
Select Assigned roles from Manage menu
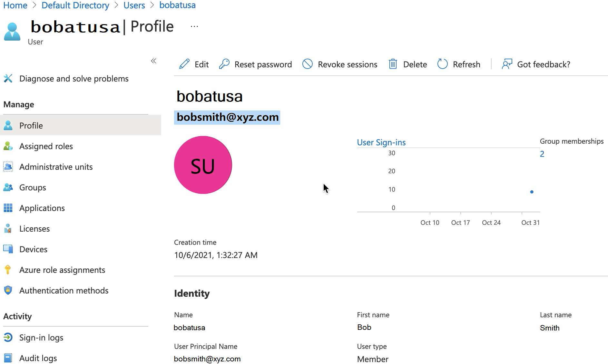pyautogui.click(x=46, y=146)
